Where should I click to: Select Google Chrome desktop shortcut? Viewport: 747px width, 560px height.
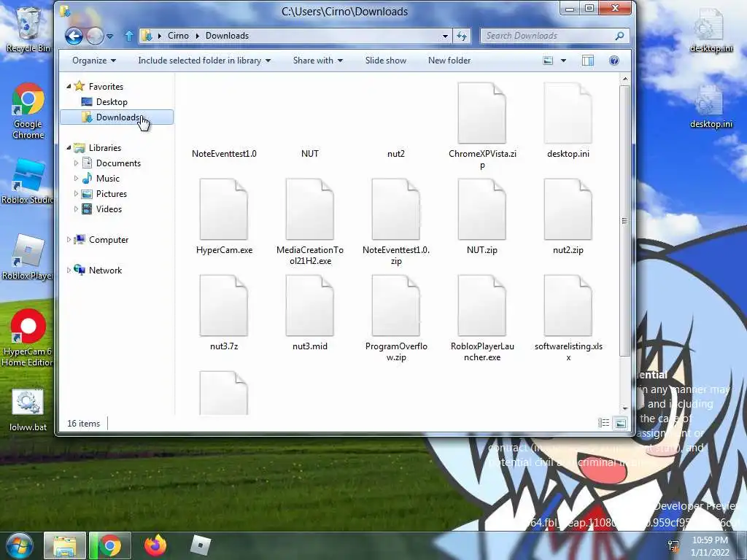click(28, 112)
